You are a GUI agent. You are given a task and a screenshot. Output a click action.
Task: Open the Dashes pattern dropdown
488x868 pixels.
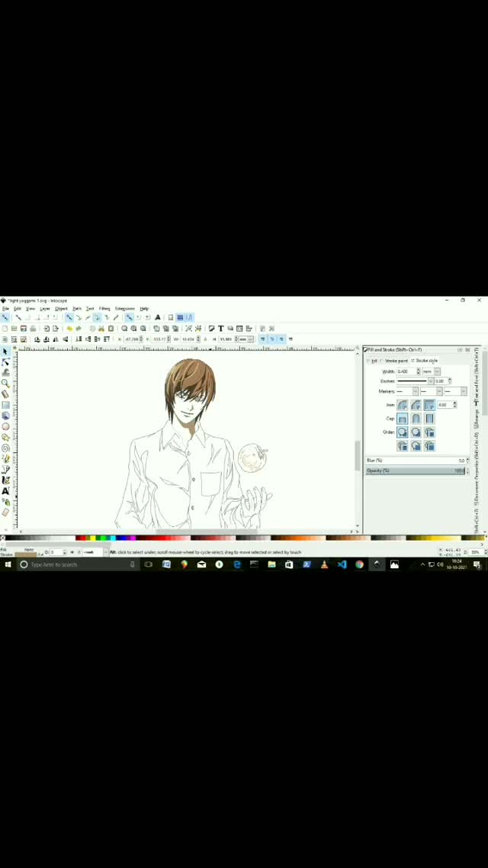(415, 381)
